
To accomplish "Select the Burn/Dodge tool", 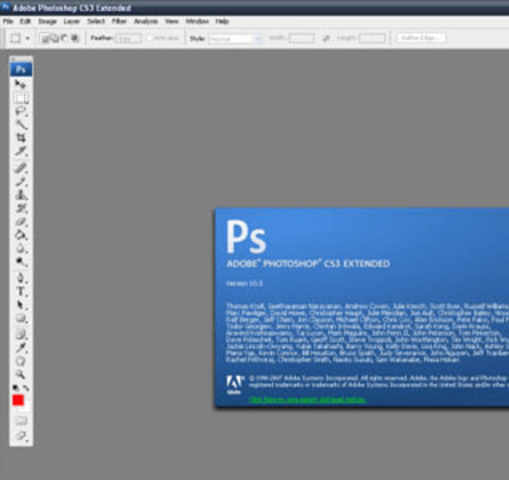I will click(21, 262).
